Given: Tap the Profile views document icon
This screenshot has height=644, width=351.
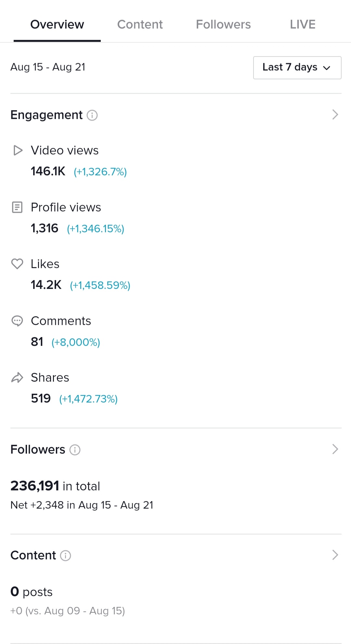Looking at the screenshot, I should (x=17, y=207).
